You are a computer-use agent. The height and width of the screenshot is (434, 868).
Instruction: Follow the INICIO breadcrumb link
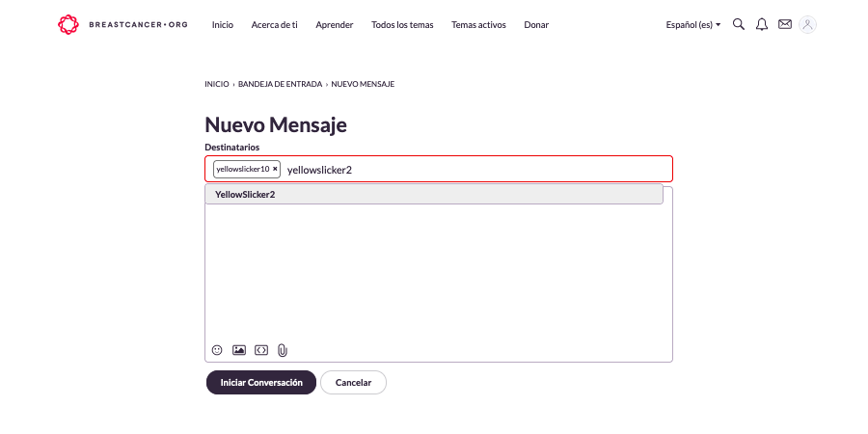pyautogui.click(x=216, y=84)
